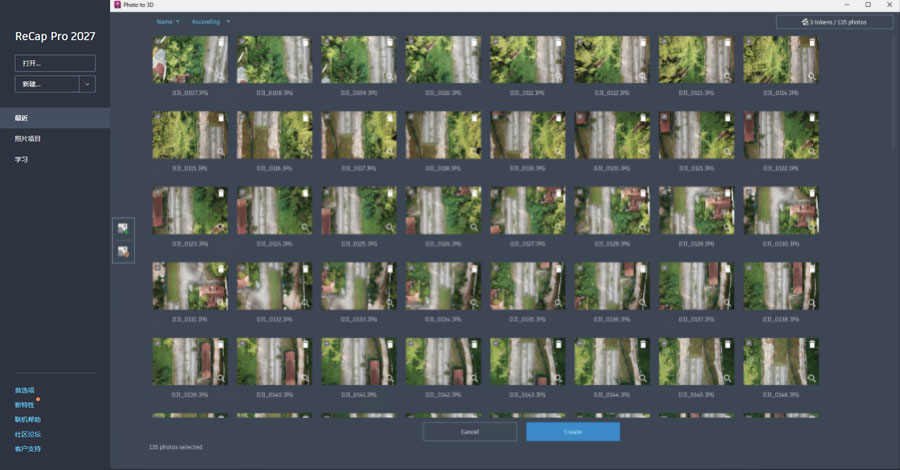Zoom into DJI_0116.JPG via magnifier icon
900x470 pixels.
tap(305, 152)
